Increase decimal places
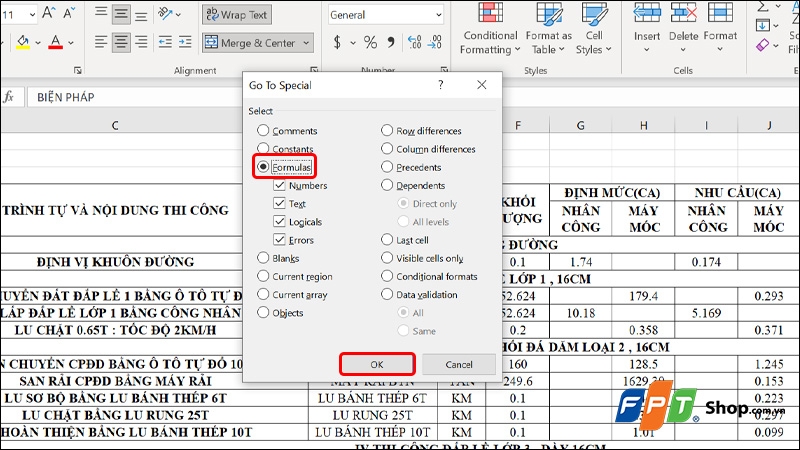Image resolution: width=800 pixels, height=450 pixels. click(x=415, y=42)
